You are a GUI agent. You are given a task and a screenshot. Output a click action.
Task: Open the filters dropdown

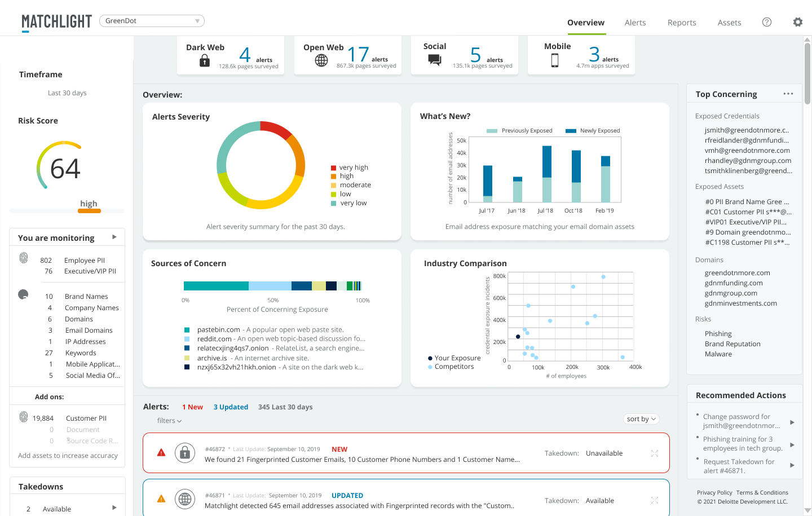coord(169,421)
